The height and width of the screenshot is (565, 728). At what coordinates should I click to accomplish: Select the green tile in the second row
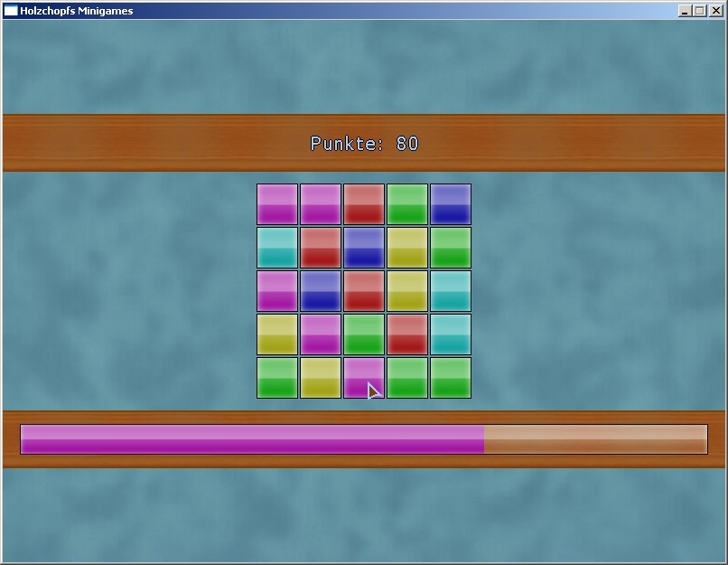click(x=451, y=248)
